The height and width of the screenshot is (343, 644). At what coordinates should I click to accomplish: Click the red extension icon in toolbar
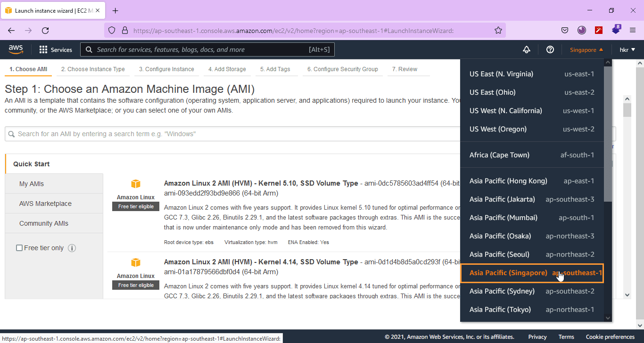(599, 30)
